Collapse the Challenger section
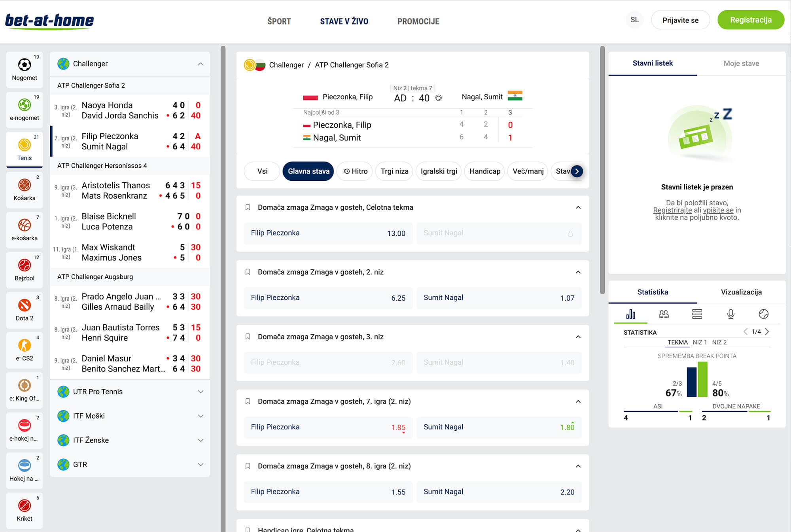Image resolution: width=791 pixels, height=532 pixels. [201, 64]
